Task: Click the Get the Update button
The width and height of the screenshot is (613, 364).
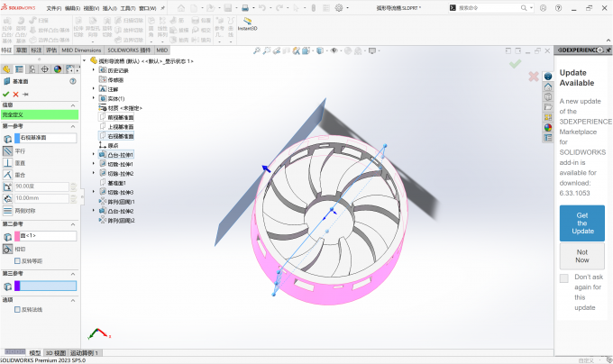Action: tap(582, 223)
